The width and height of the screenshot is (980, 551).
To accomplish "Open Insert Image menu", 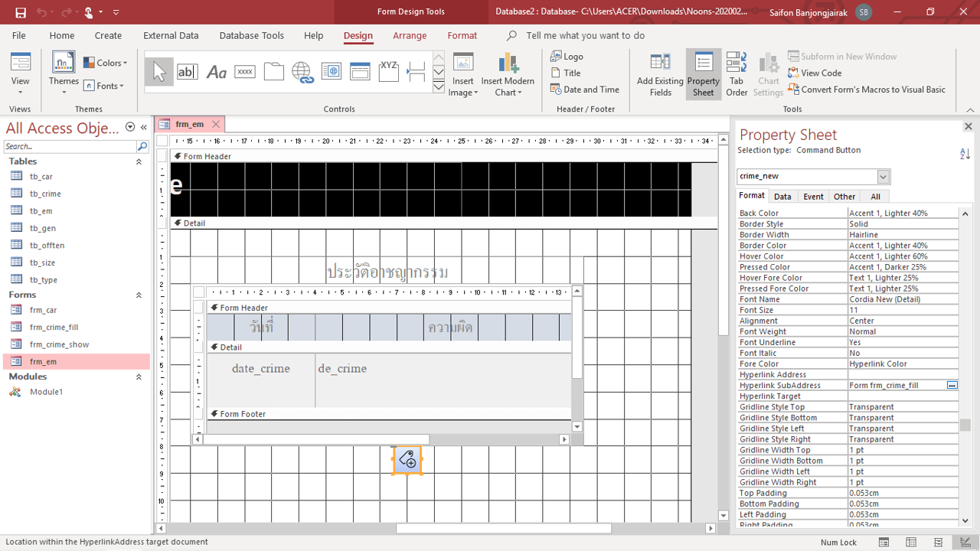I will [463, 75].
